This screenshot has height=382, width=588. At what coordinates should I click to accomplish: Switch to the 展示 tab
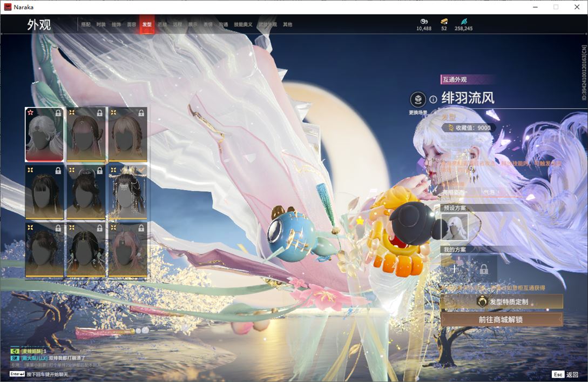click(193, 24)
